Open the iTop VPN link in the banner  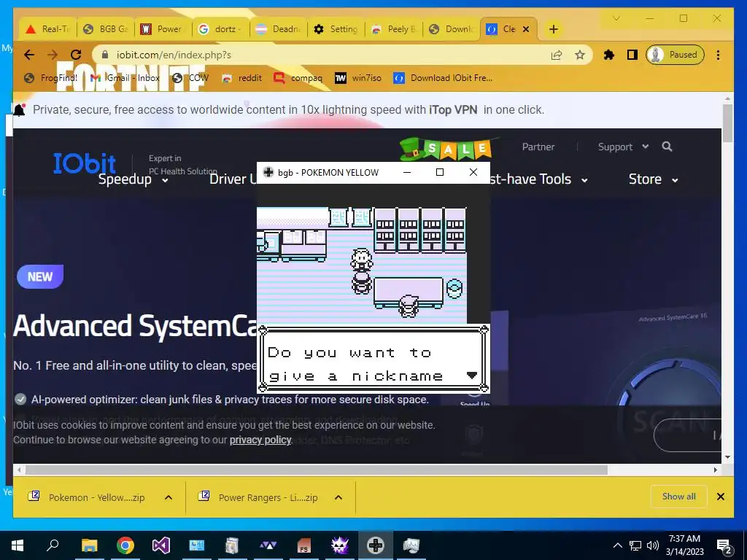(x=453, y=110)
